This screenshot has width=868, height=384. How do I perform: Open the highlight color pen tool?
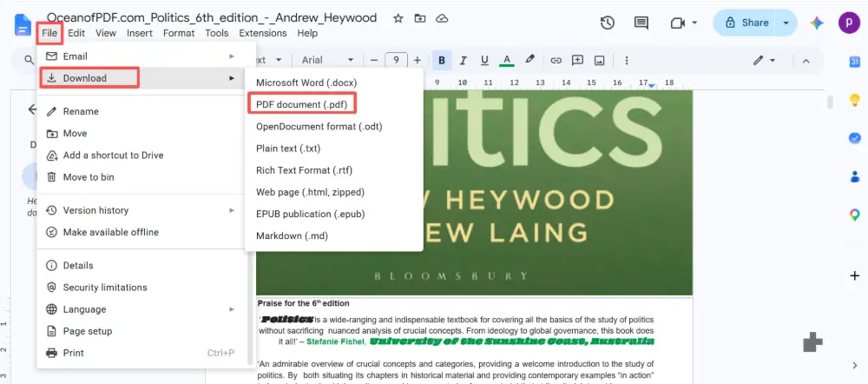(529, 60)
